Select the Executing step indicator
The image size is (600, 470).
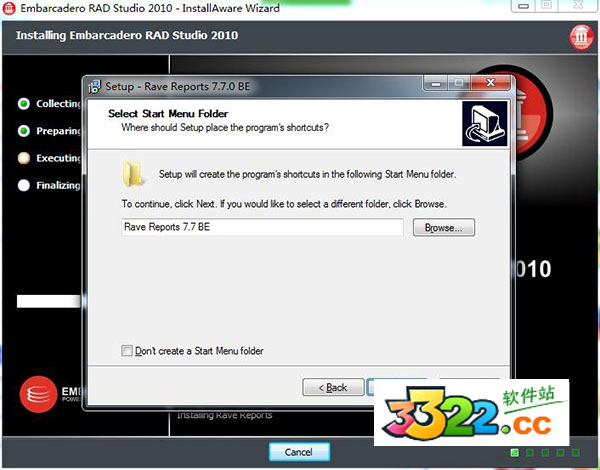[24, 158]
